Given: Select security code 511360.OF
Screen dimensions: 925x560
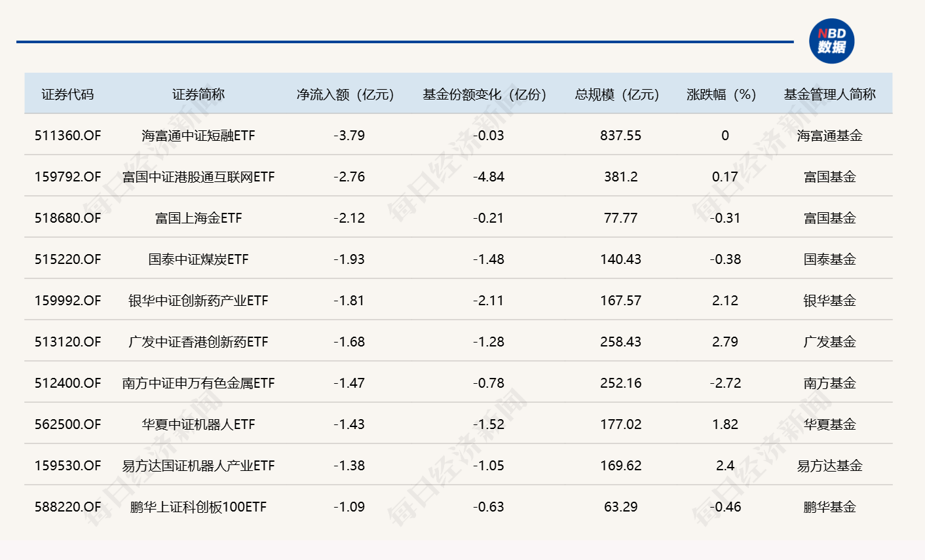Looking at the screenshot, I should [x=68, y=136].
